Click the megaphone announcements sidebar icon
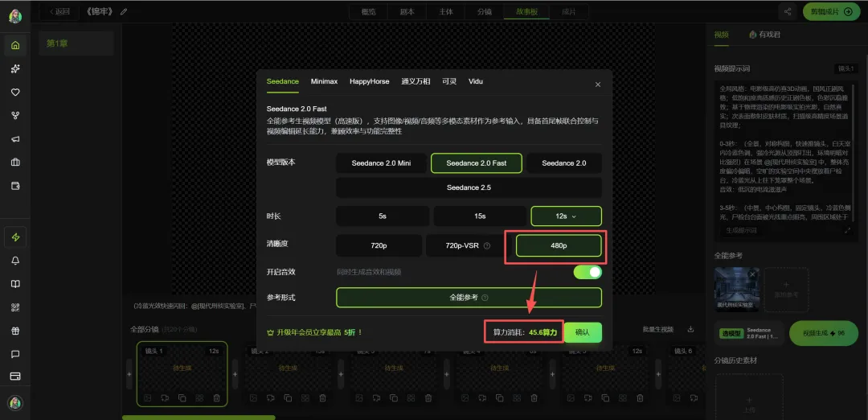 pos(15,139)
